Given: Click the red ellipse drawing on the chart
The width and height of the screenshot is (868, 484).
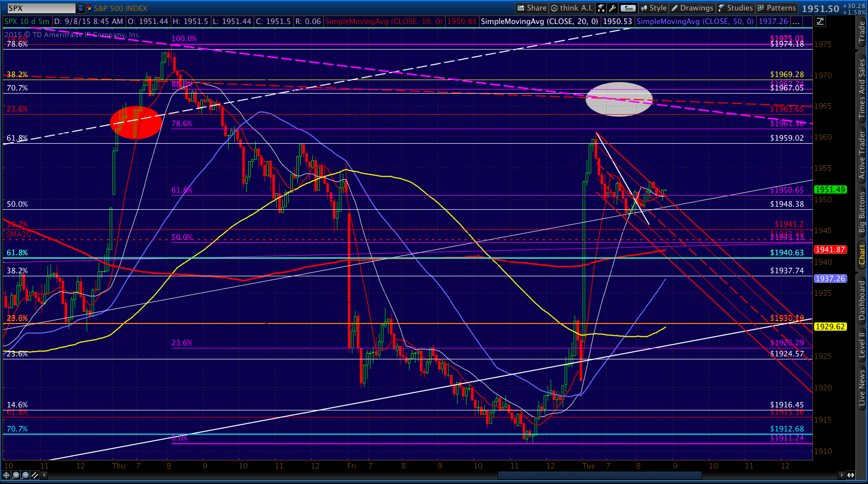Looking at the screenshot, I should (x=136, y=122).
